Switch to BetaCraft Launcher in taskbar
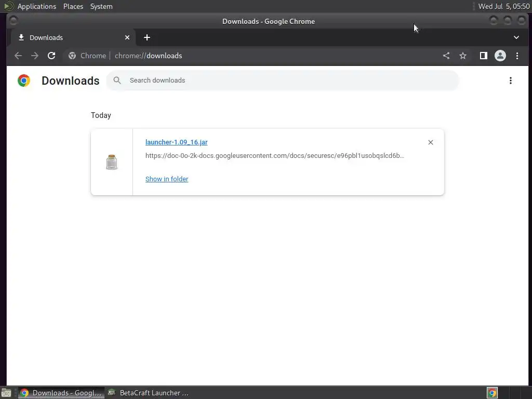Screen dimensions: 532x399 click(x=148, y=393)
